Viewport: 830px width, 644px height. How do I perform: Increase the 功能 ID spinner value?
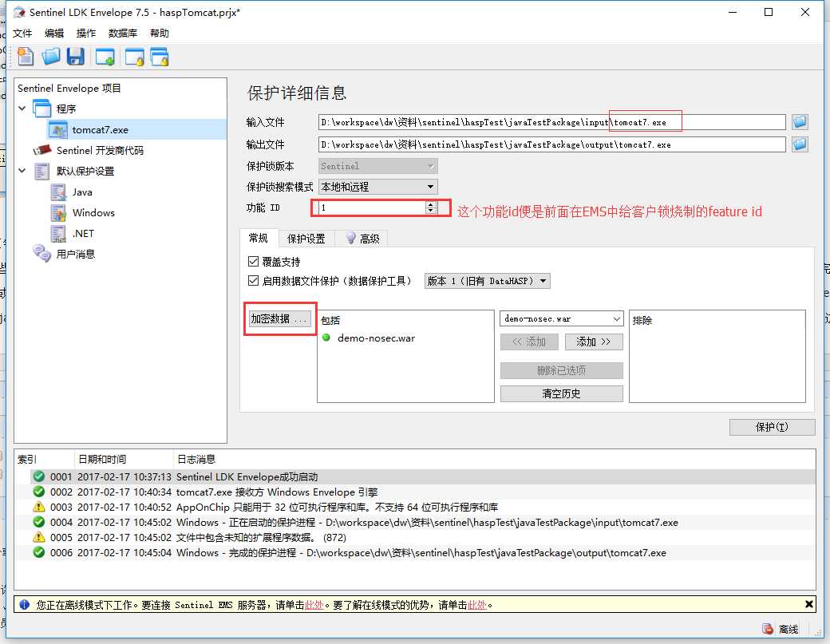tap(431, 204)
